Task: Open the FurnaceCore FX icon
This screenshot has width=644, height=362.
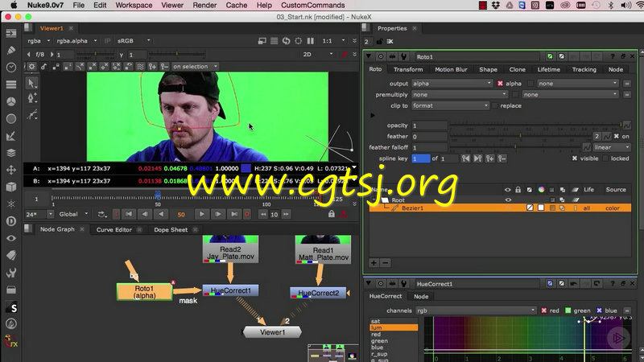Action: click(11, 341)
